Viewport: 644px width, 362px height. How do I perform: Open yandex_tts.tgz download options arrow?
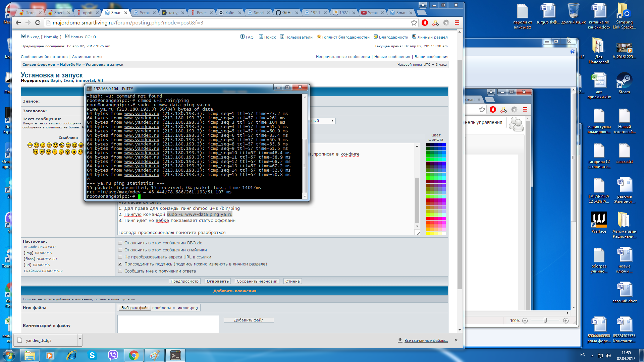(80, 339)
